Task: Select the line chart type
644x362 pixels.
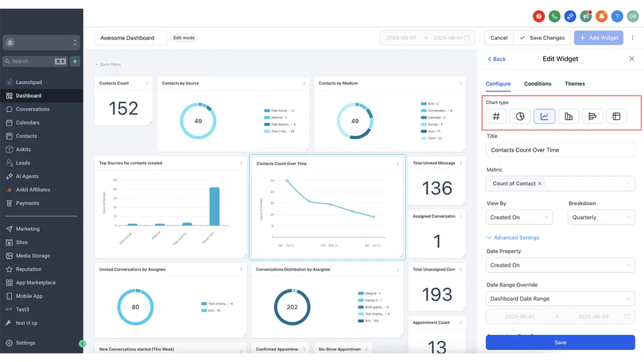Action: (x=544, y=116)
